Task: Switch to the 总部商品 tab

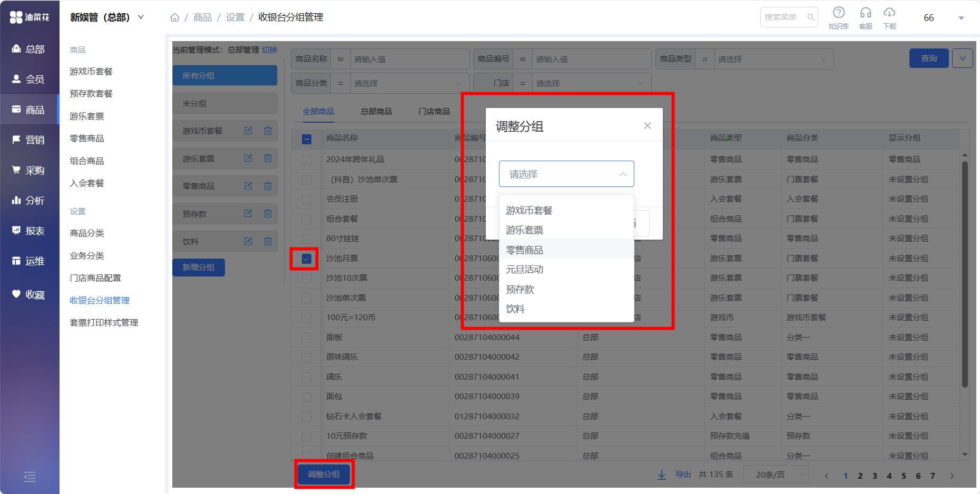Action: point(376,112)
